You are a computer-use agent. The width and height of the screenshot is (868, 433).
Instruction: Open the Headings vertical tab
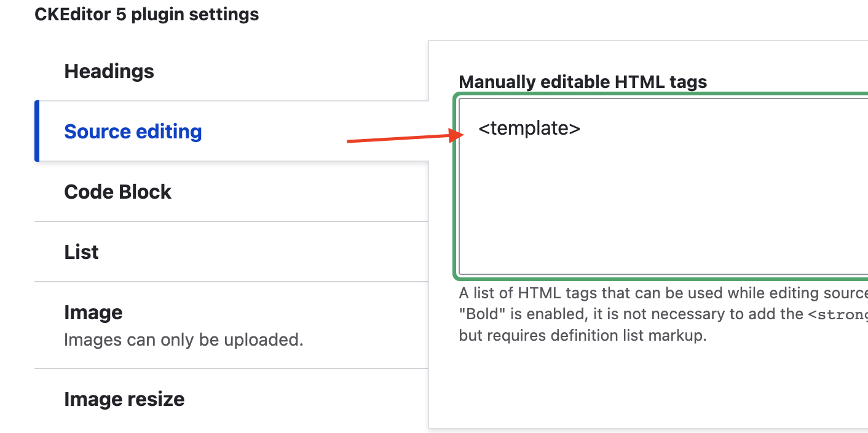[x=109, y=71]
